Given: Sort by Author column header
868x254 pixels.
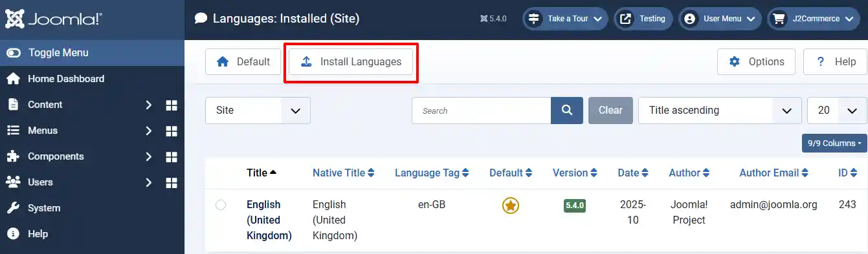Looking at the screenshot, I should click(x=689, y=173).
